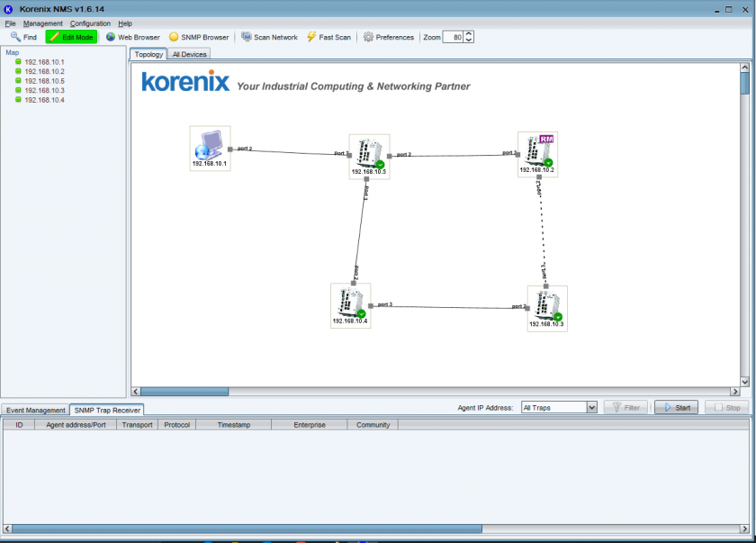Image resolution: width=756 pixels, height=543 pixels.
Task: Select 192.168.10.5 in the device tree
Action: pyautogui.click(x=44, y=81)
